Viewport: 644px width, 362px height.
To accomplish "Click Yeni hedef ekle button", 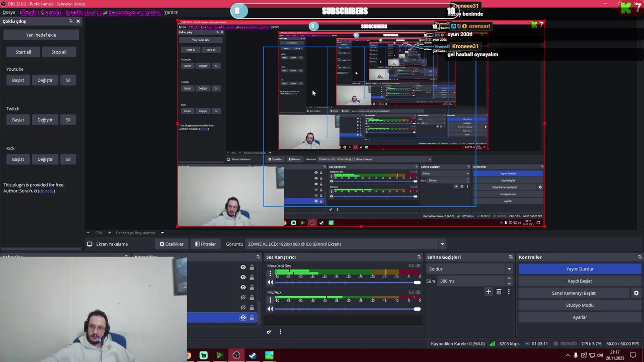I will coord(41,35).
